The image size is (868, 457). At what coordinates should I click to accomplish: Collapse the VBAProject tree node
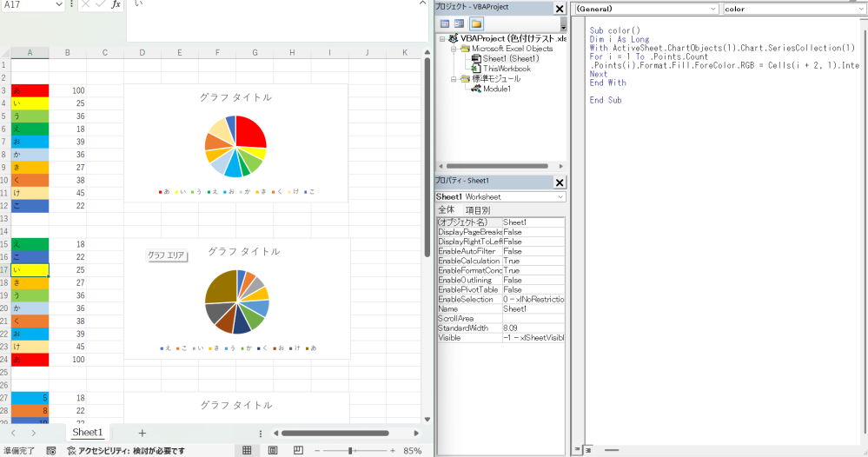click(x=442, y=39)
